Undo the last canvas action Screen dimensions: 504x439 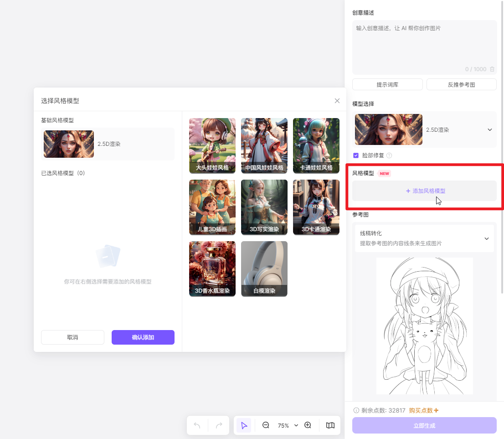pyautogui.click(x=197, y=425)
